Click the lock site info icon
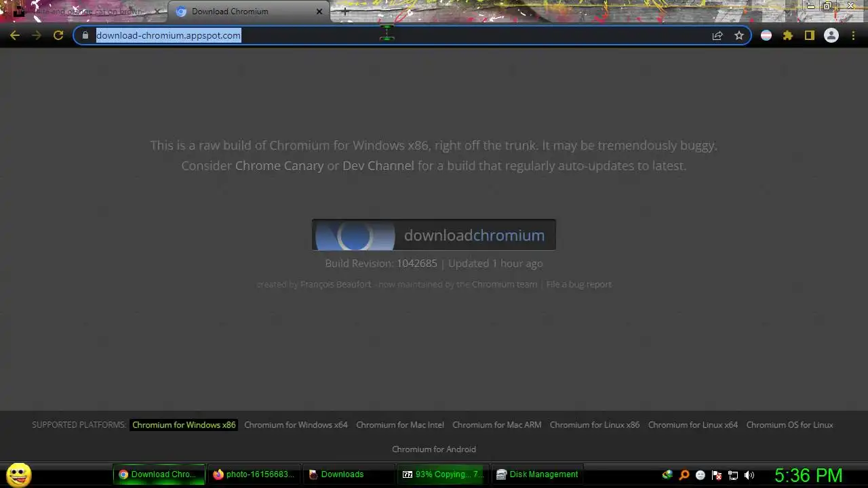This screenshot has width=868, height=488. pyautogui.click(x=85, y=35)
